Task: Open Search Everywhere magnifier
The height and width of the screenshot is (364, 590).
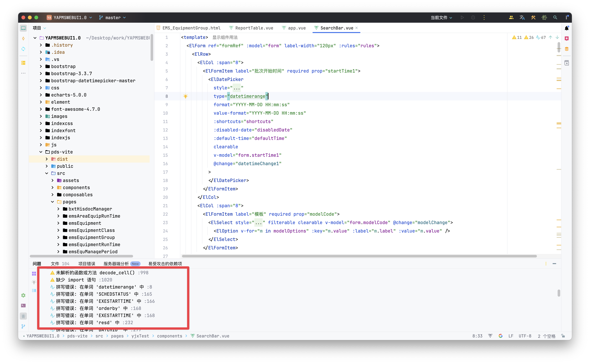Action: (555, 18)
